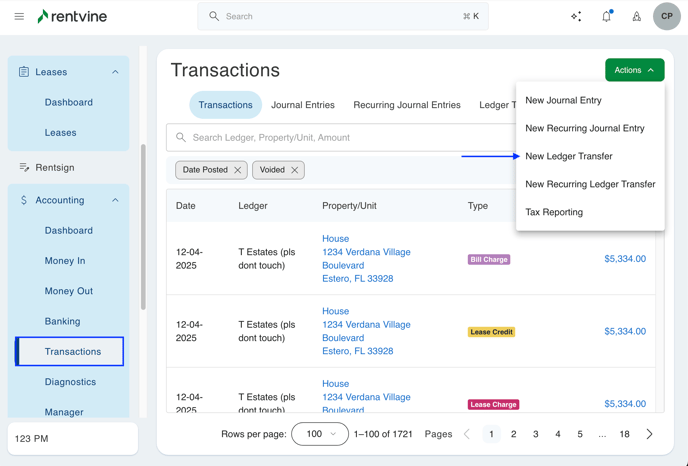Open Rentsign in the sidebar
The image size is (688, 466).
55,168
